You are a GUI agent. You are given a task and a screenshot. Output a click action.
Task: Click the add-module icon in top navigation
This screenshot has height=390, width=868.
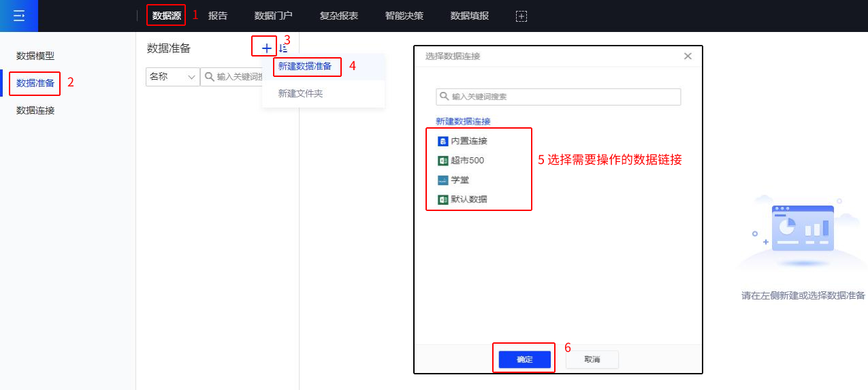521,16
